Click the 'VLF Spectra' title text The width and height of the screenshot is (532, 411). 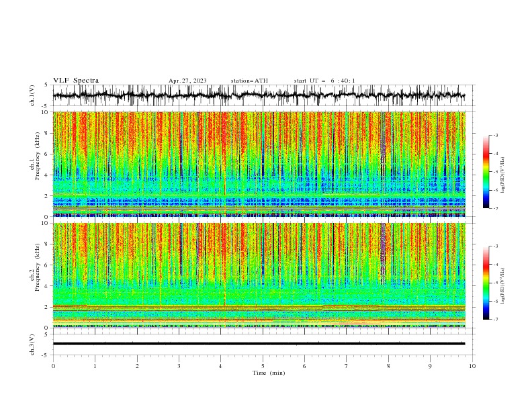(x=76, y=81)
